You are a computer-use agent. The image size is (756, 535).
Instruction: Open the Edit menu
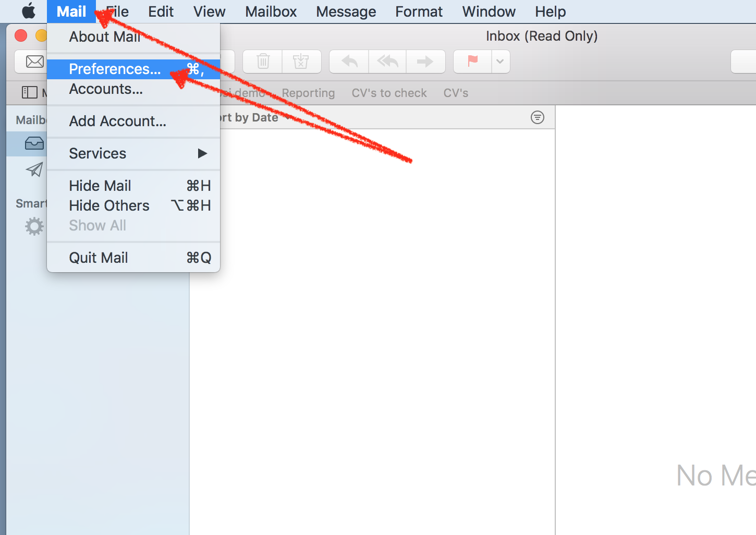(x=161, y=11)
